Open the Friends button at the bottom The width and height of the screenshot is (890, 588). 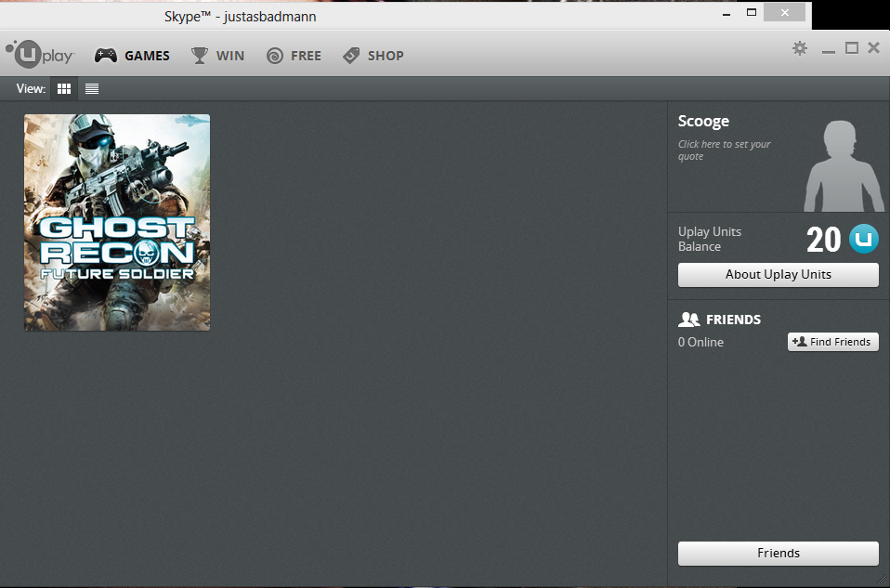click(779, 554)
